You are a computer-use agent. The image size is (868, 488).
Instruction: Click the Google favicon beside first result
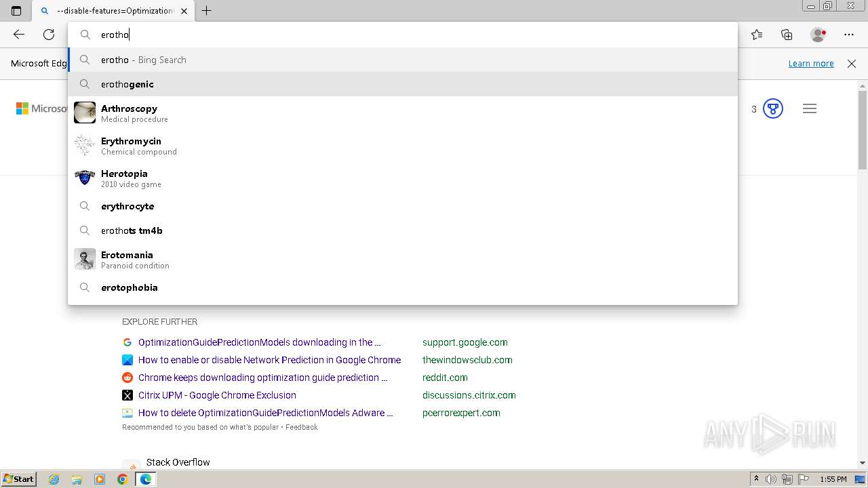(x=127, y=342)
